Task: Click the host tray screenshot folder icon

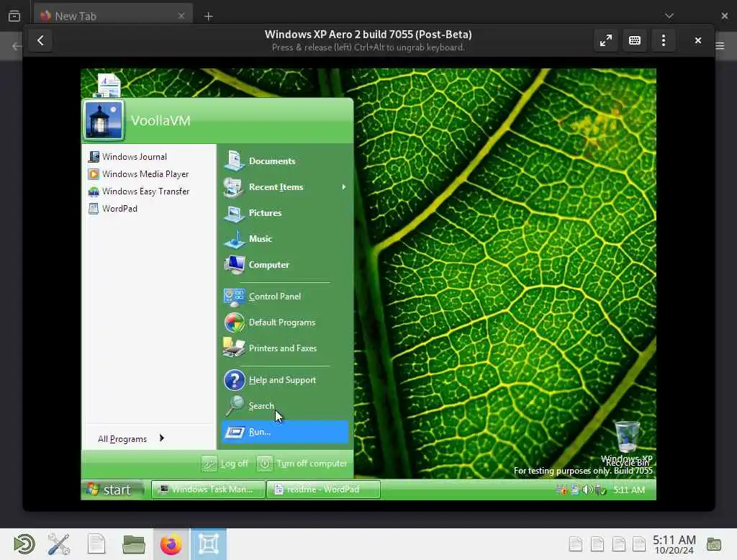Action: coord(713,544)
